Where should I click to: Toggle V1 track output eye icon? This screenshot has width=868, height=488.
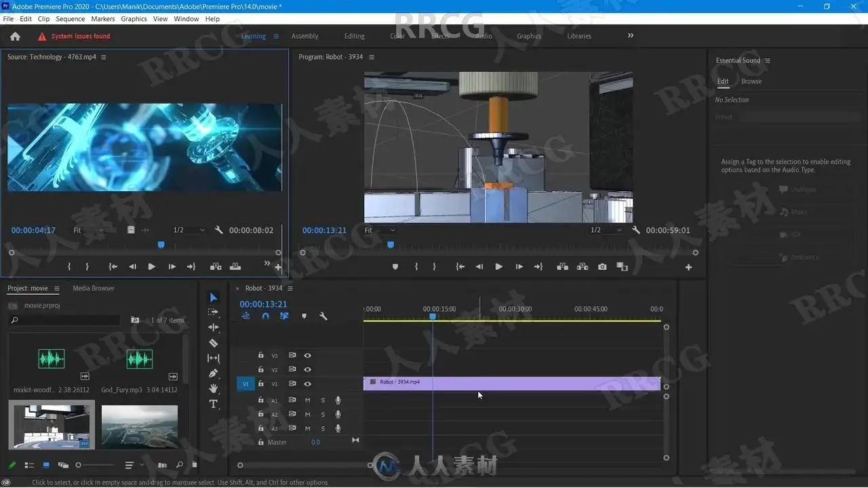pos(307,384)
